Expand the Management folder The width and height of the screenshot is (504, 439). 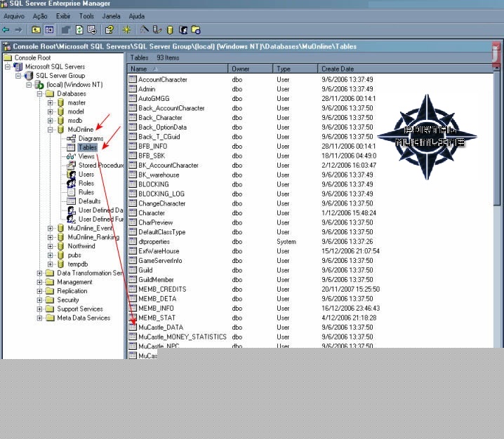40,282
